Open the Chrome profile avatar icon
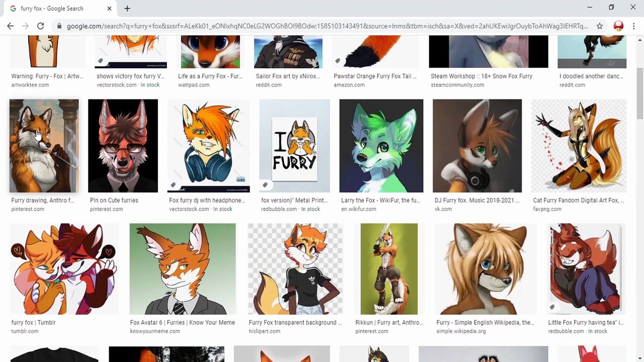 (x=618, y=26)
